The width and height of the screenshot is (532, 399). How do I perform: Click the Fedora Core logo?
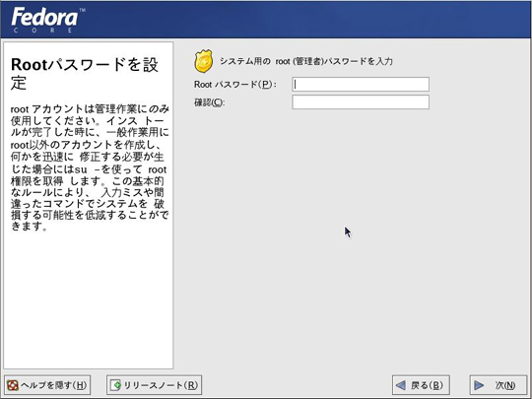tap(48, 20)
